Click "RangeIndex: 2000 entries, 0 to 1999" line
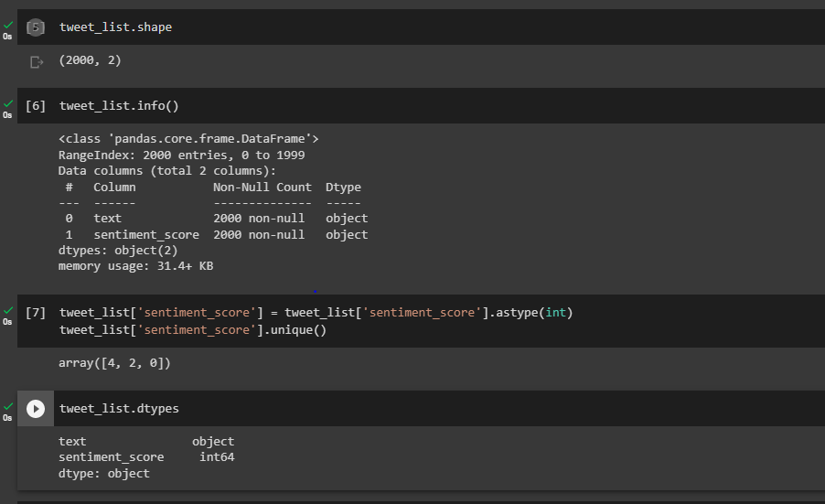This screenshot has height=504, width=825. coord(181,155)
